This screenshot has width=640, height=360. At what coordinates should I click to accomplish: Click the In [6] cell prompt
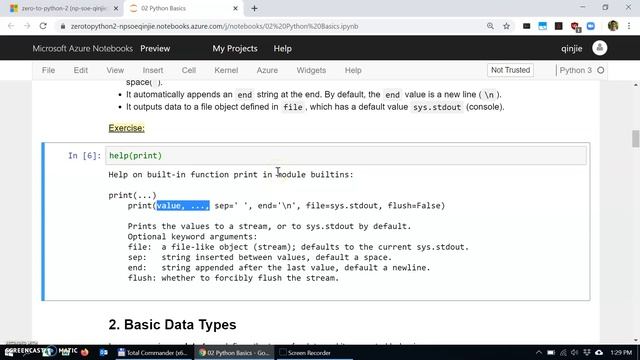tap(84, 156)
